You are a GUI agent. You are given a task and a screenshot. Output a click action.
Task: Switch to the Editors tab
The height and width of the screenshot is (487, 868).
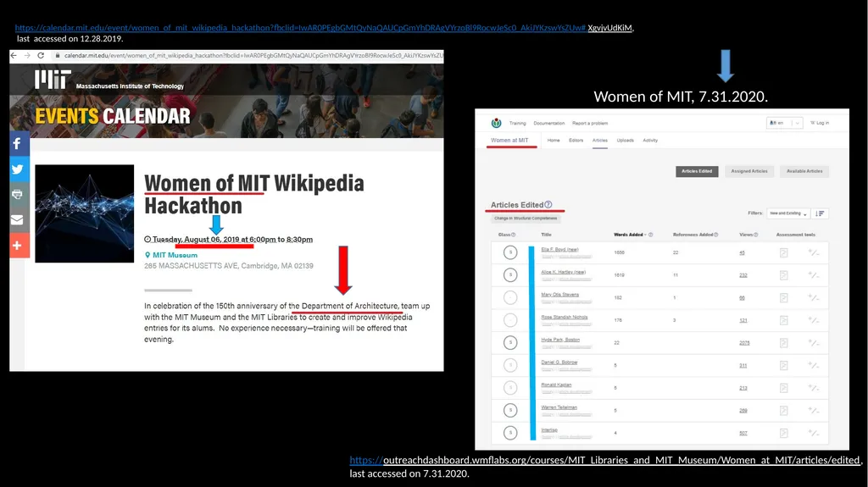click(x=576, y=141)
